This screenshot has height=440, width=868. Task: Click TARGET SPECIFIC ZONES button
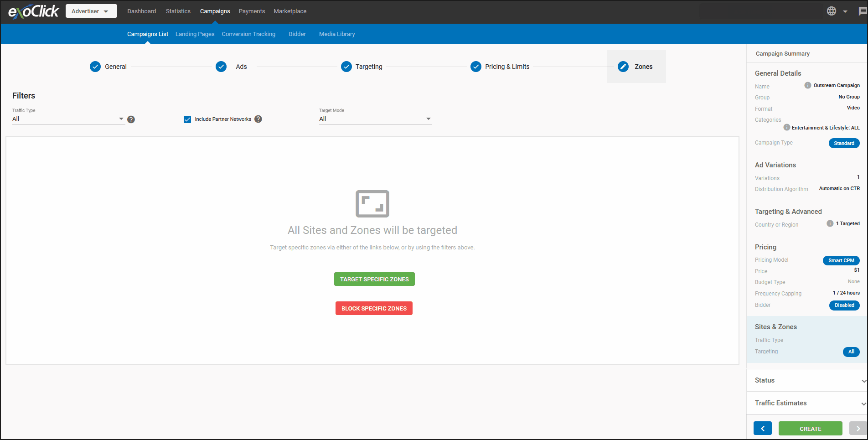pyautogui.click(x=374, y=279)
